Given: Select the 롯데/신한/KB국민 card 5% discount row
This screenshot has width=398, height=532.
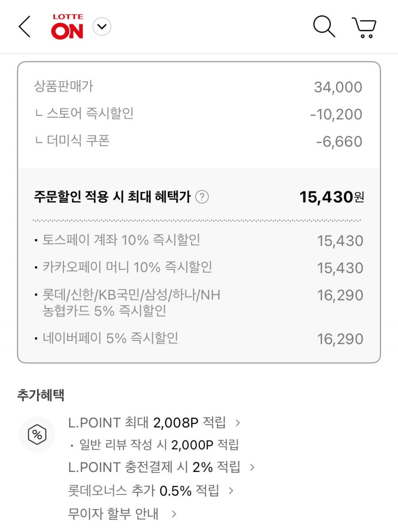Looking at the screenshot, I should (x=199, y=303).
